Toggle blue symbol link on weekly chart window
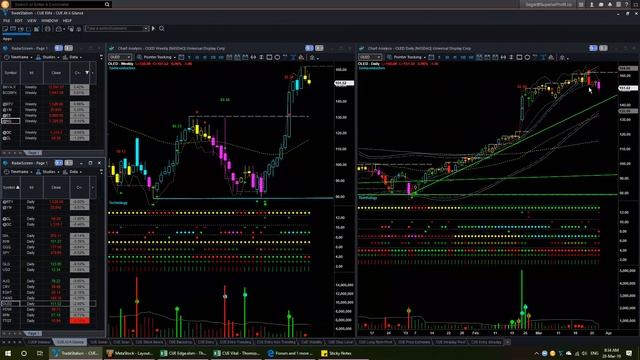 [309, 48]
